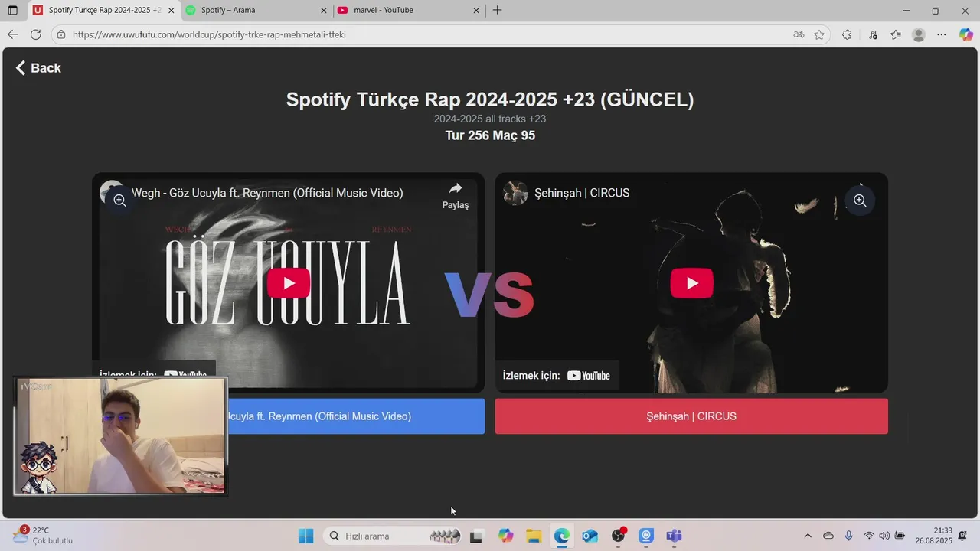Screen dimensions: 980x551
Task: Show hidden system tray icons chevron
Action: [808, 536]
